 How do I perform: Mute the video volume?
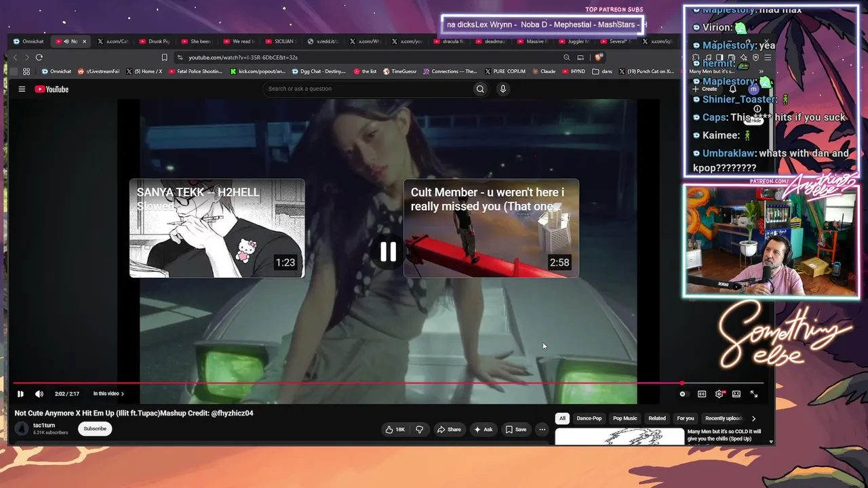[x=39, y=394]
